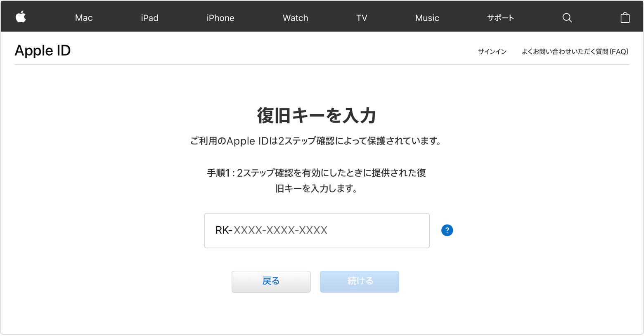Screen dimensions: 644x336
Task: Open the サポート menu item
Action: coord(500,18)
